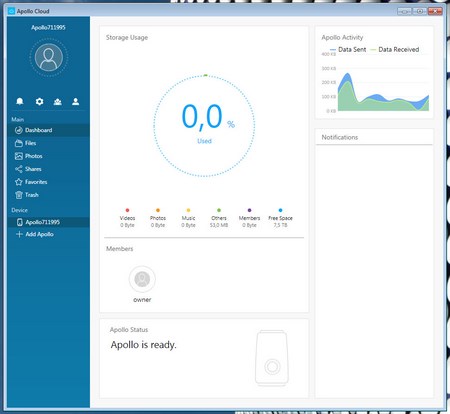Click the Apollo device illustration
The image size is (450, 414).
point(272,358)
